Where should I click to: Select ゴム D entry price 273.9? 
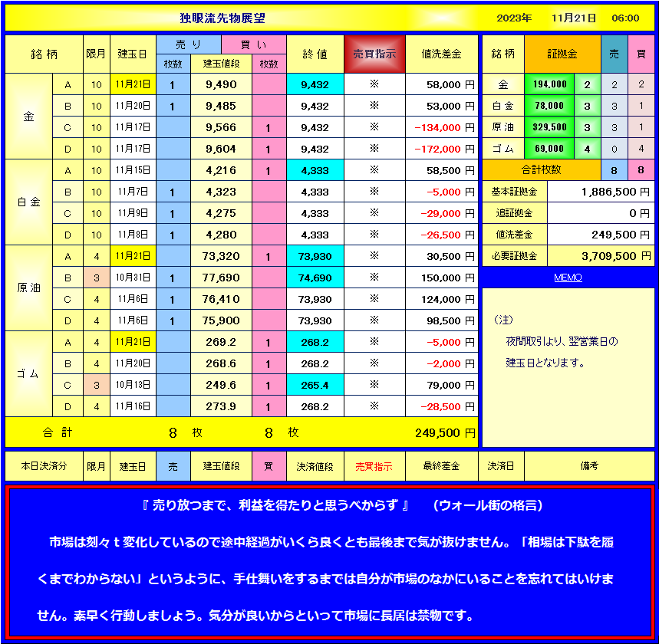click(221, 406)
